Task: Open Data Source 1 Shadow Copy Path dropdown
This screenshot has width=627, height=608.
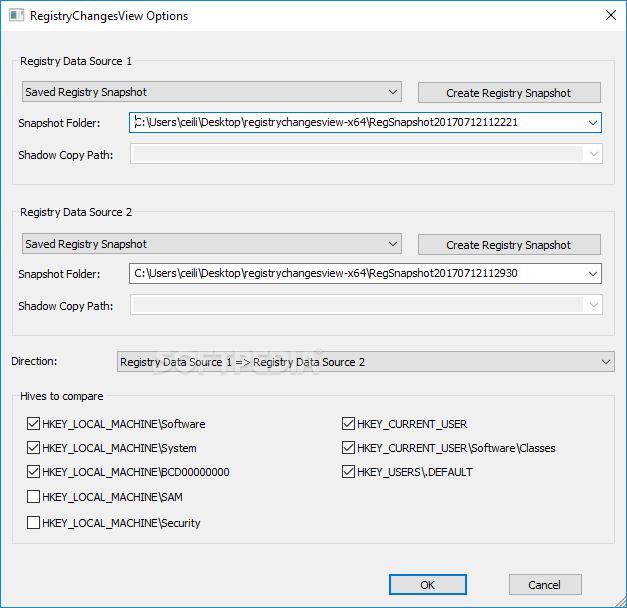Action: coord(593,154)
